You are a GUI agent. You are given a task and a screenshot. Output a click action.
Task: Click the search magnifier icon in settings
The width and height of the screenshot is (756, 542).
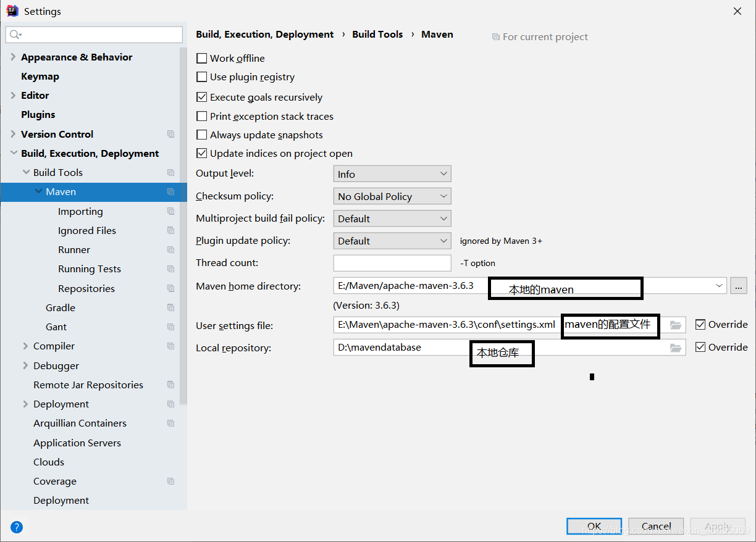pyautogui.click(x=15, y=35)
